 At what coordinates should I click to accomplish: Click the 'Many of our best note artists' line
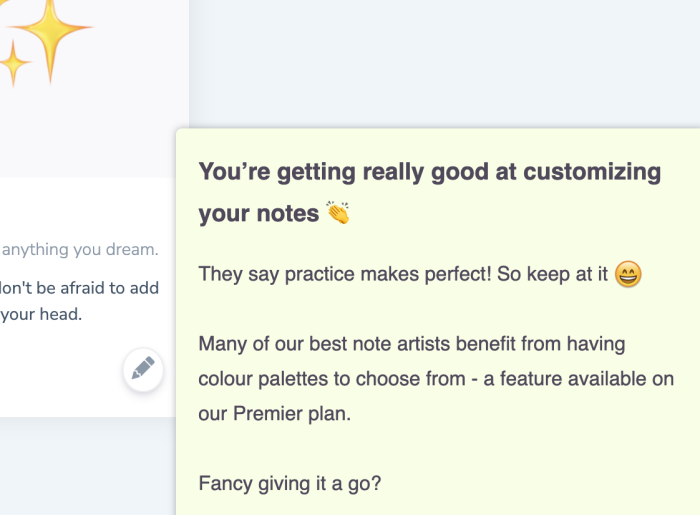pyautogui.click(x=412, y=344)
